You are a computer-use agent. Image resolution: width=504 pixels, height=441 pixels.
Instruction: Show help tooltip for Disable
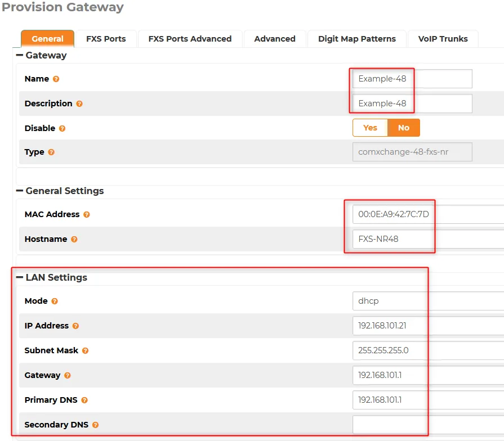point(63,128)
